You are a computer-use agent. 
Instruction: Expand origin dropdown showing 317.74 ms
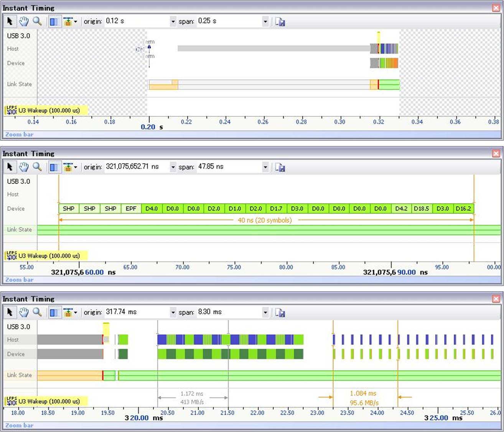pyautogui.click(x=173, y=312)
